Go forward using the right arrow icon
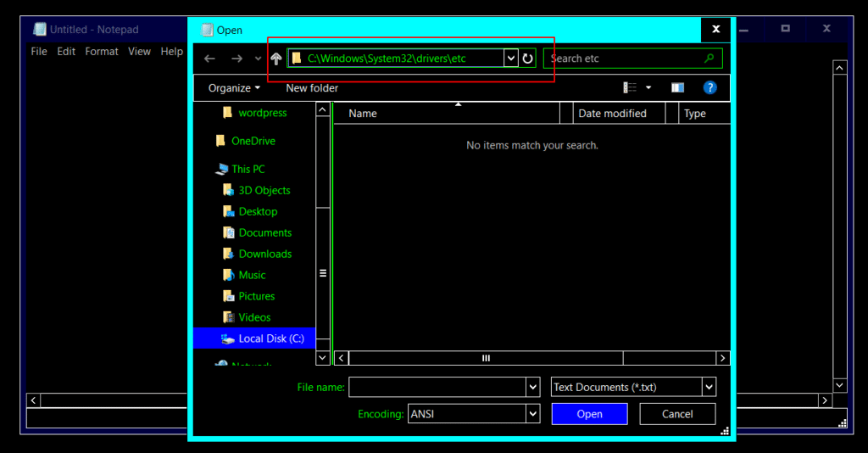868x453 pixels. tap(237, 59)
